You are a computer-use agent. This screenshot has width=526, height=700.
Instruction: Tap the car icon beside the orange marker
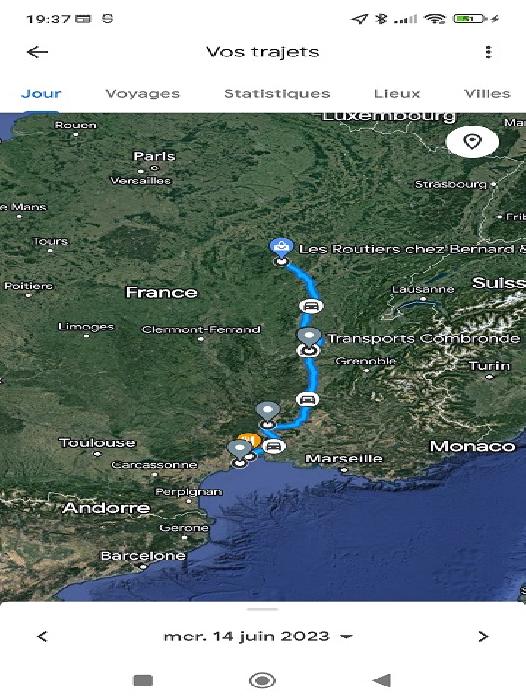(273, 446)
